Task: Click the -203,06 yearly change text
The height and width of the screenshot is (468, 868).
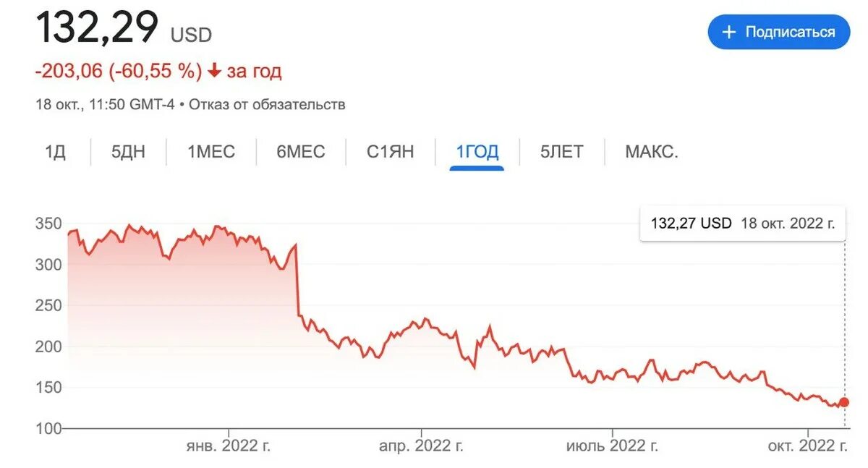Action: 69,71
